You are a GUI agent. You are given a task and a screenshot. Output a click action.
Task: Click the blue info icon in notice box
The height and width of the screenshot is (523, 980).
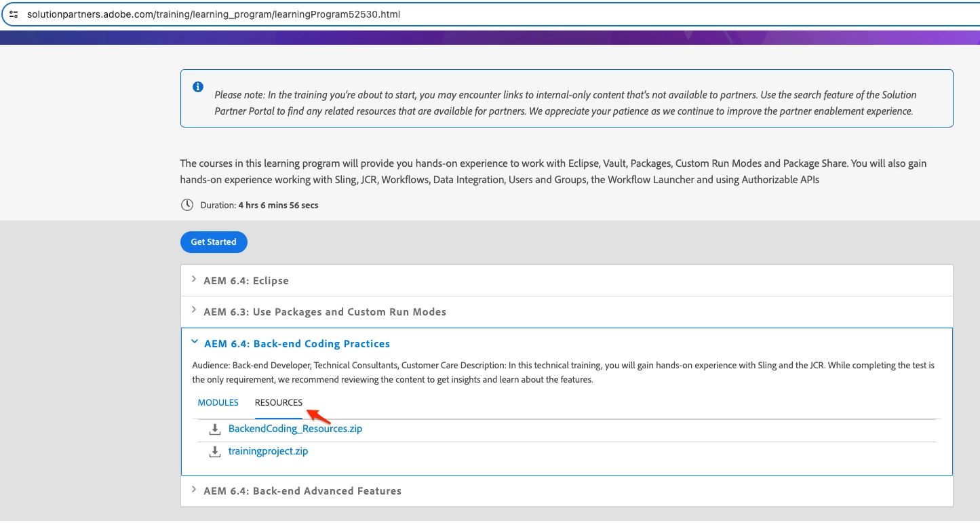(198, 87)
